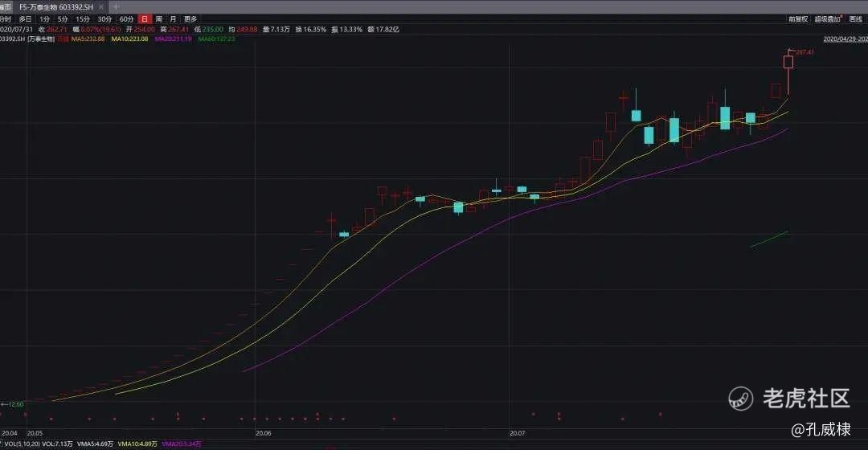Click the 量 7.13万 volume value

coord(276,30)
